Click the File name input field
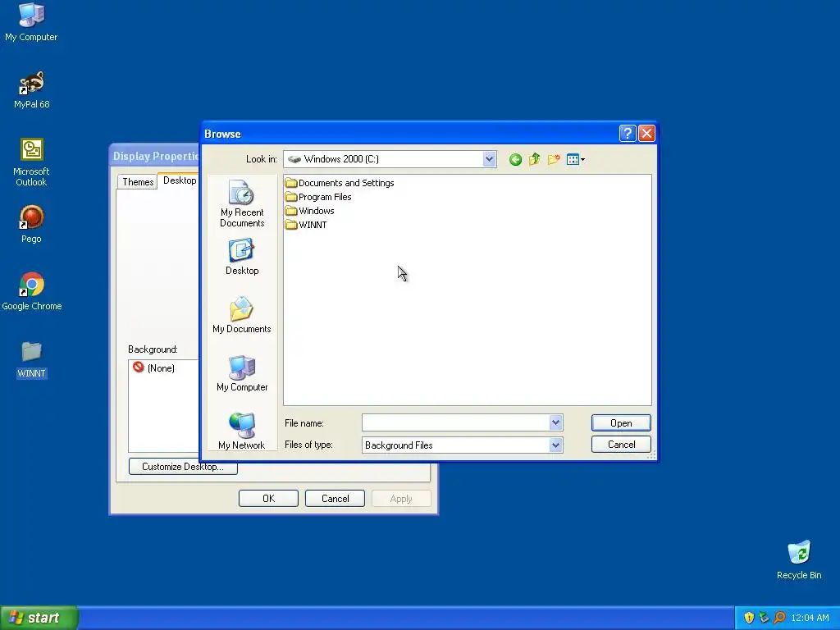 coord(456,422)
